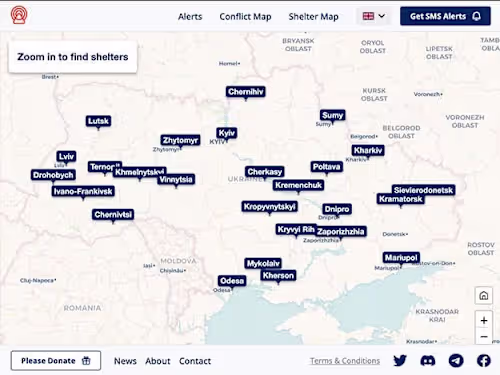This screenshot has height=375, width=500.
Task: Click the Please Donate button
Action: (56, 361)
